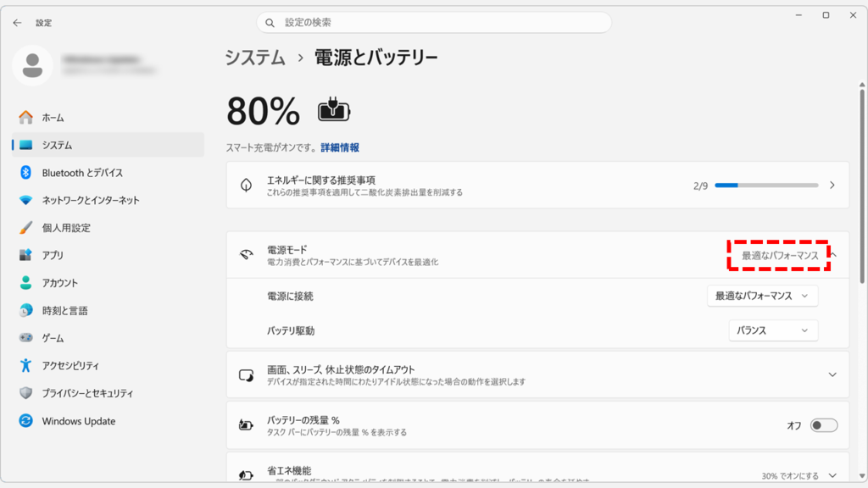Click inside the 設定の検索 search field

click(433, 21)
